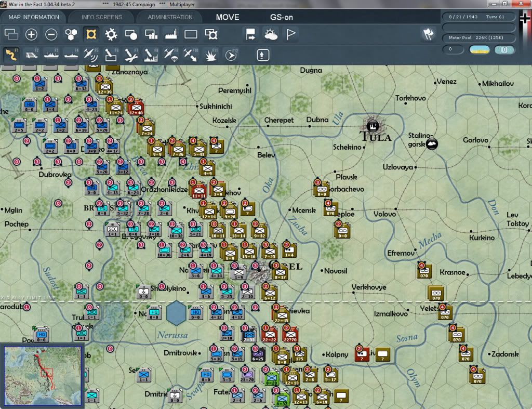This screenshot has height=409, width=532.
Task: Click the minimap overview thumbnail
Action: [43, 375]
